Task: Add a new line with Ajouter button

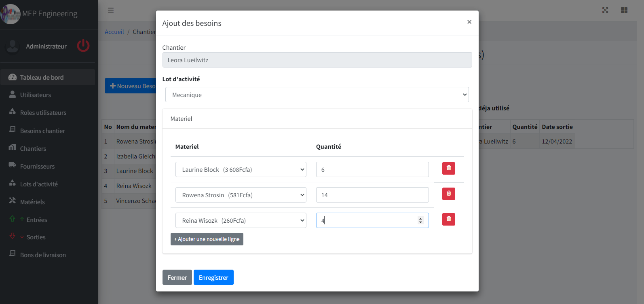Action: click(x=207, y=239)
